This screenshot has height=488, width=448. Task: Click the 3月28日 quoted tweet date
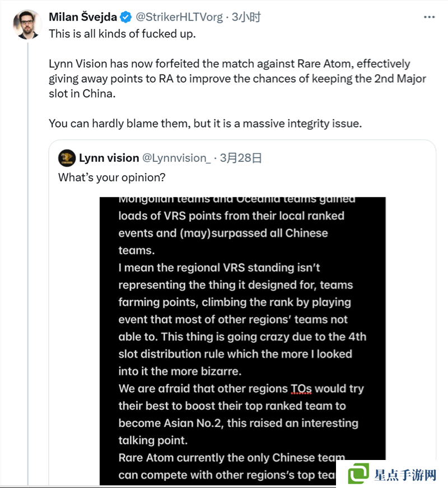[241, 158]
